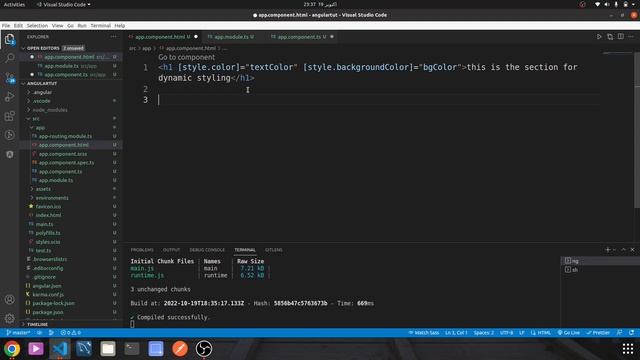This screenshot has height=360, width=640.
Task: Switch to the GitLens panel tab
Action: pyautogui.click(x=273, y=250)
